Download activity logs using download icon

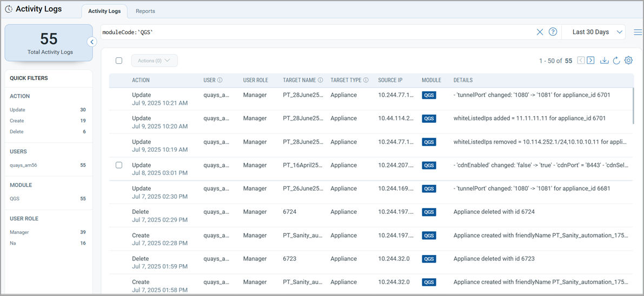(605, 60)
